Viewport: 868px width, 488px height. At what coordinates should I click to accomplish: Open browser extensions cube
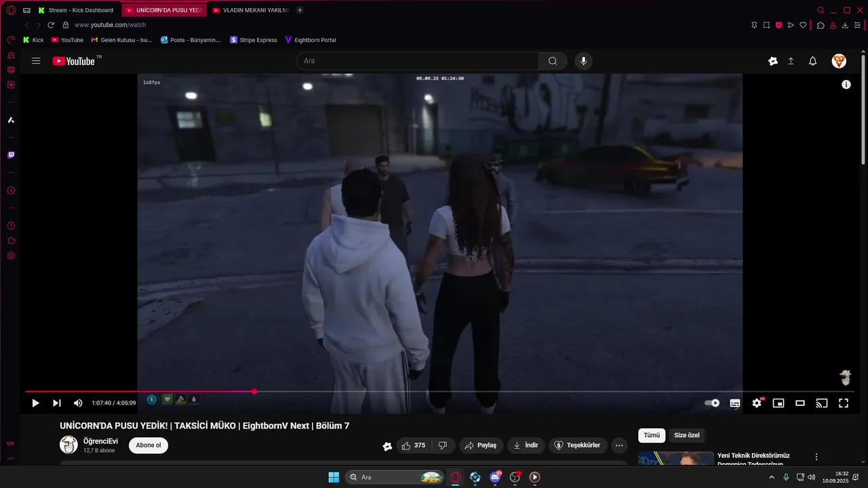(x=821, y=25)
